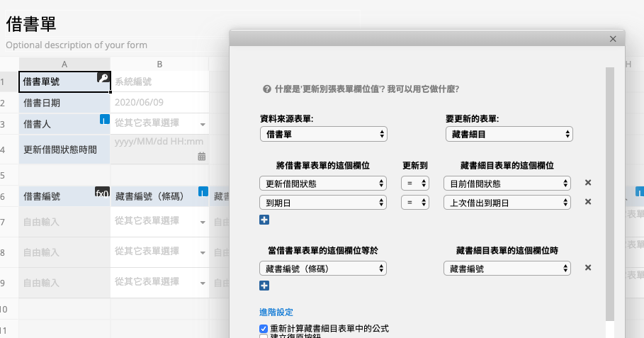Click the 進階設定 advanced settings link
Screen dimensions: 644x338
coord(276,312)
